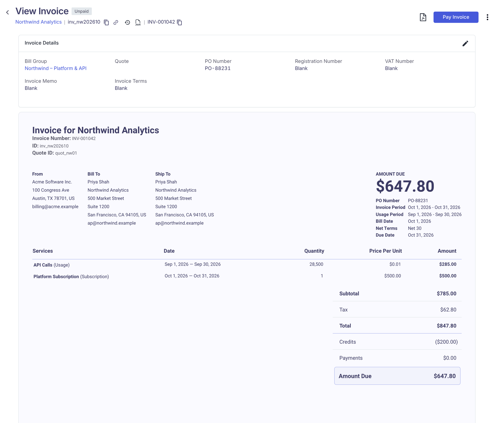Click the $0.01 price per unit
504x423 pixels.
tap(395, 264)
